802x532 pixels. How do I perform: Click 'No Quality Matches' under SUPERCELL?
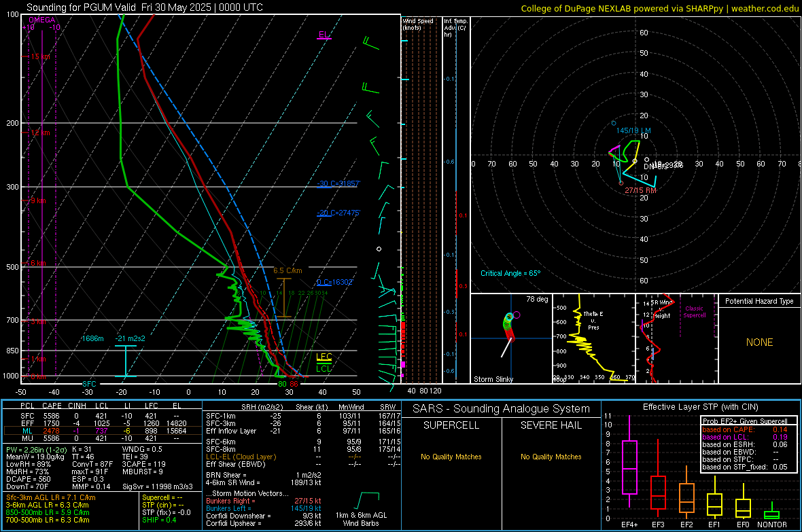pyautogui.click(x=451, y=457)
